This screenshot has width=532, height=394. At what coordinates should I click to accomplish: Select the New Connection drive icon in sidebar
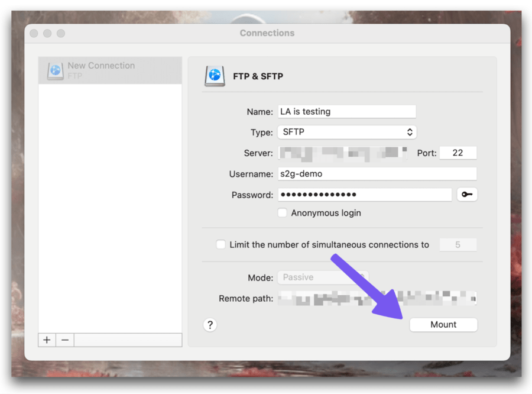coord(54,69)
